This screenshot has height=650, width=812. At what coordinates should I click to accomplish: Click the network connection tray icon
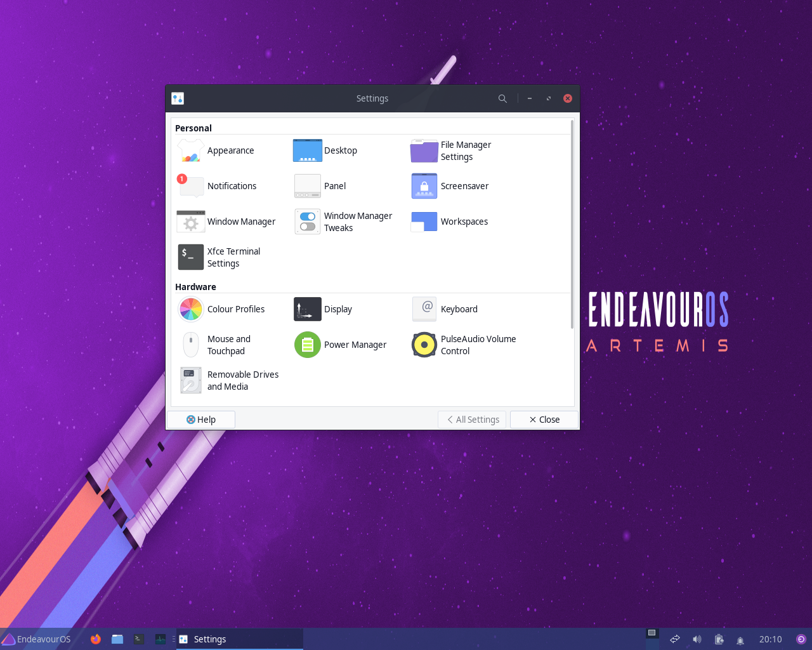pyautogui.click(x=675, y=639)
